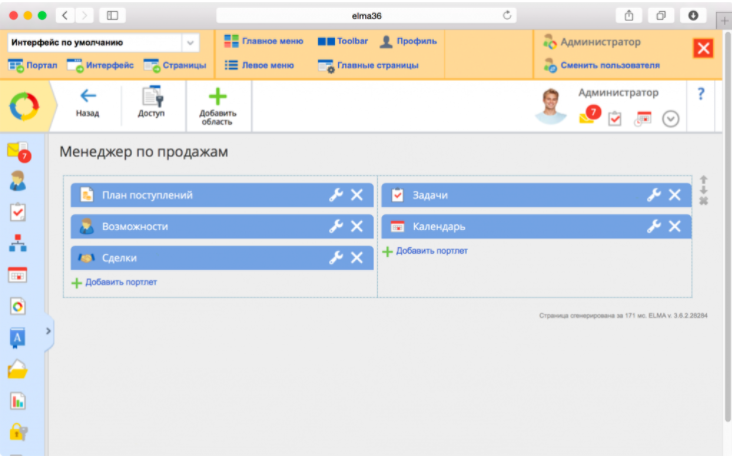Open tasks checkmark icon under user name

(x=615, y=119)
